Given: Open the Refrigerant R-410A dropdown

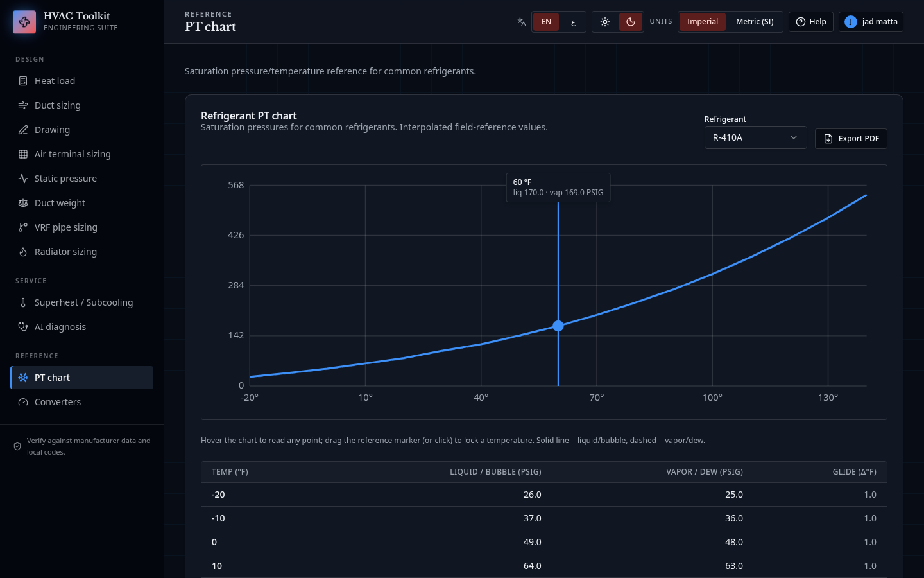Looking at the screenshot, I should [x=755, y=137].
